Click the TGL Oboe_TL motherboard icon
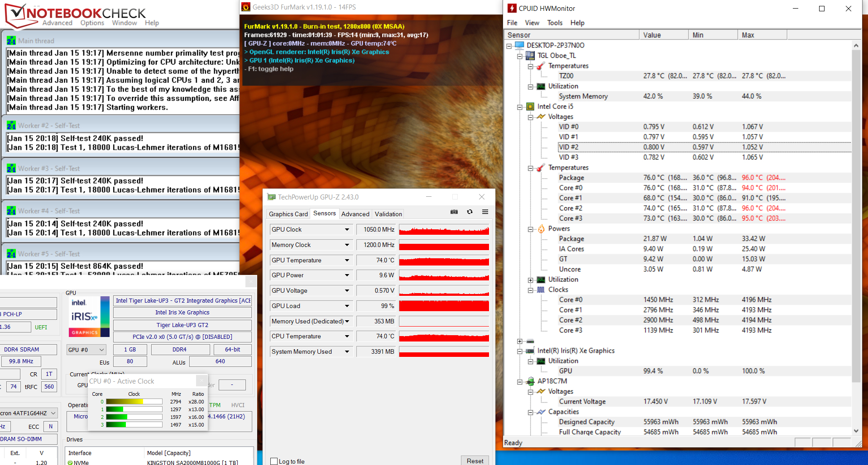Viewport: 868px width, 465px height. (530, 56)
